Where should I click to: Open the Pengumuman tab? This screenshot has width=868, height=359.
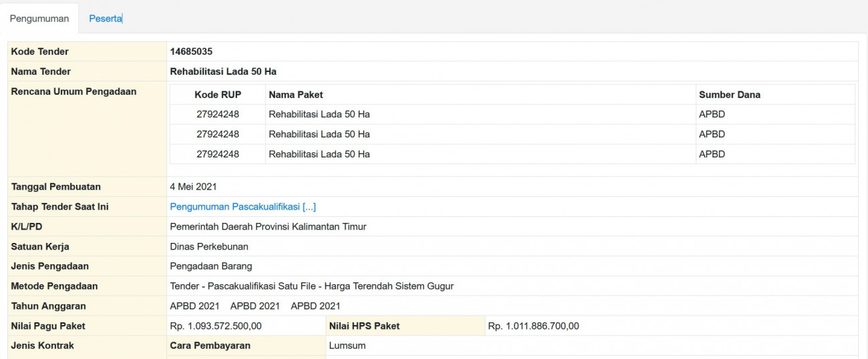pos(43,19)
